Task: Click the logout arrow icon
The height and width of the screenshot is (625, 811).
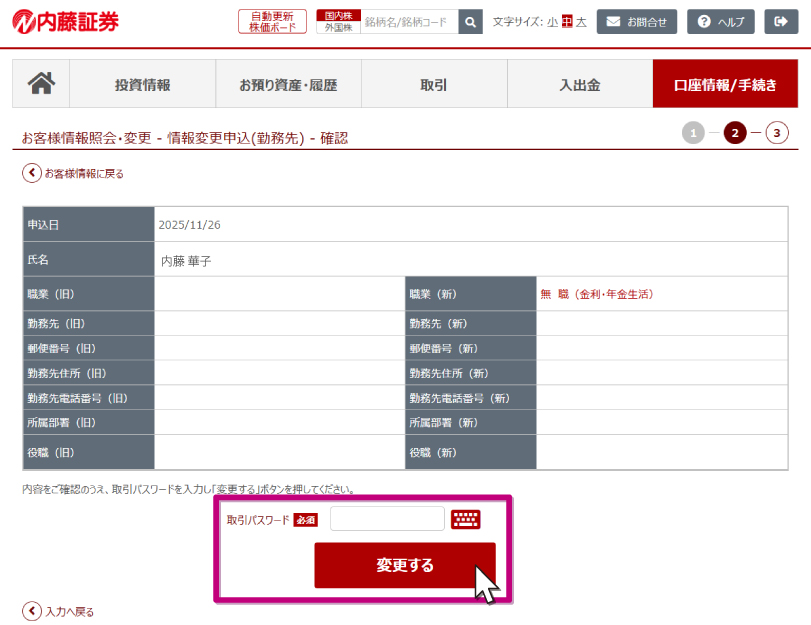Action: coord(781,22)
